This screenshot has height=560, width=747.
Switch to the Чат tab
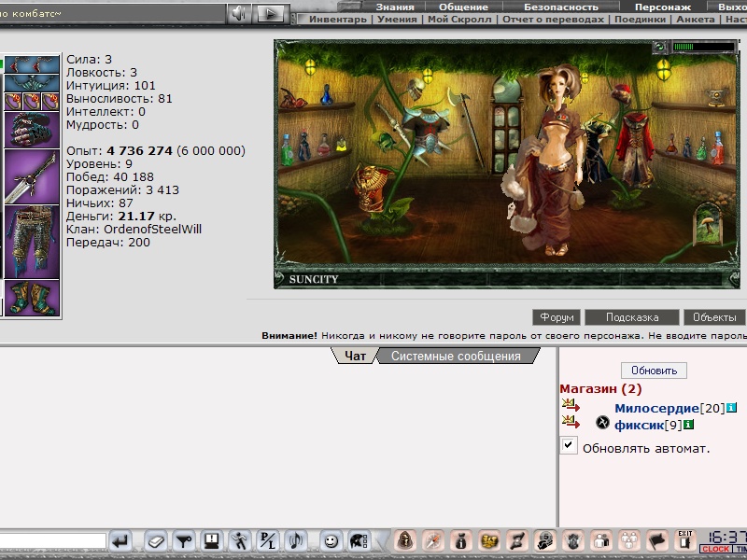pyautogui.click(x=356, y=356)
